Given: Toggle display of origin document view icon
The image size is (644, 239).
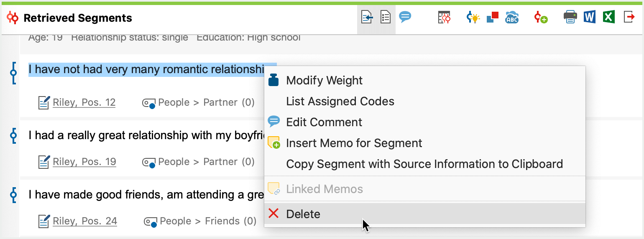Looking at the screenshot, I should pos(367,18).
